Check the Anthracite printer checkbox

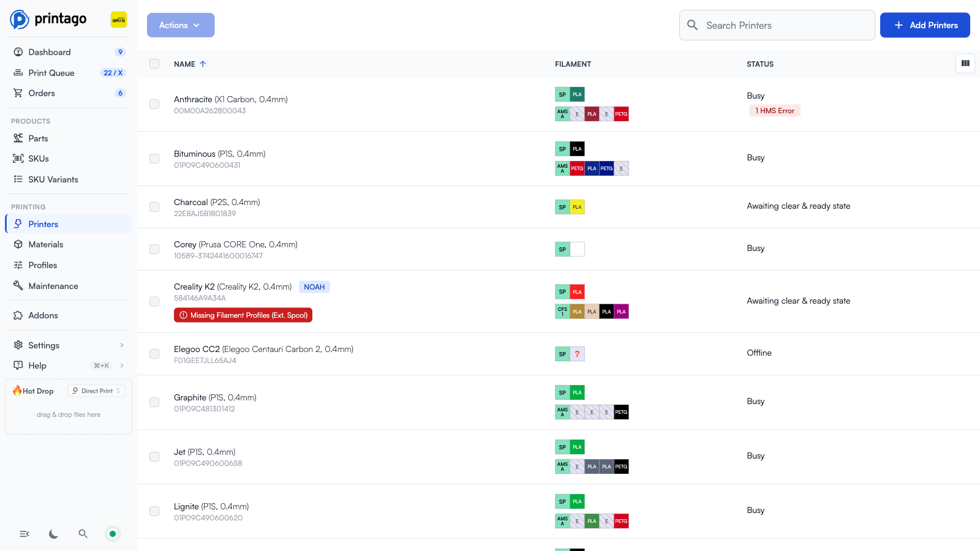click(x=154, y=104)
